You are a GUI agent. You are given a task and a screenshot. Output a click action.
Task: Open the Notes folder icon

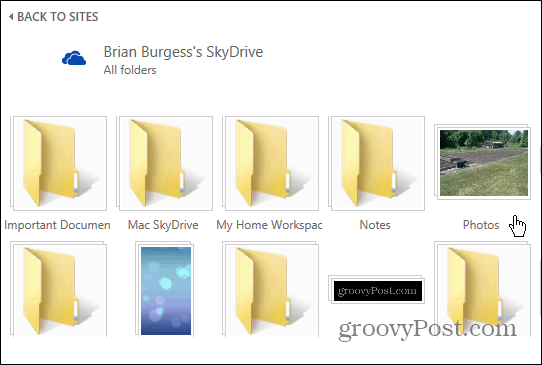click(377, 163)
